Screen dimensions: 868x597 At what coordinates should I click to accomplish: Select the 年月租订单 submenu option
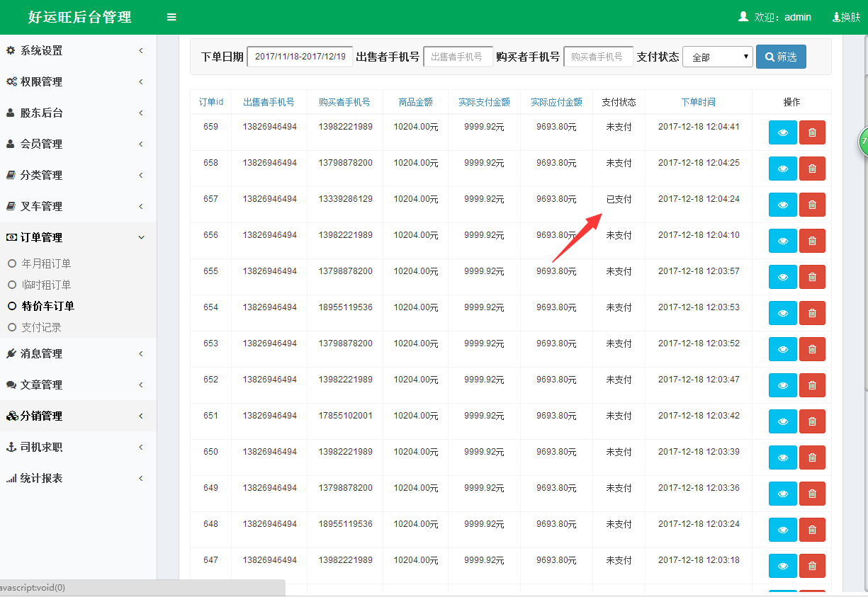(46, 263)
